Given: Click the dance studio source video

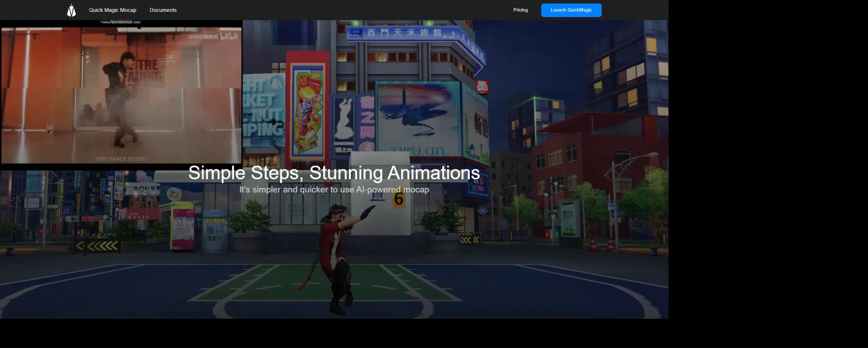Looking at the screenshot, I should coord(121,95).
